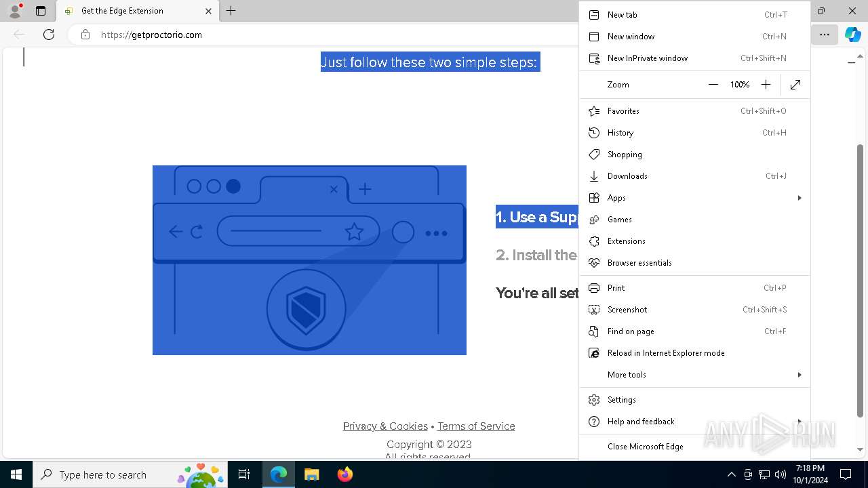Image resolution: width=868 pixels, height=488 pixels.
Task: Open File Explorer taskbar icon
Action: coord(311,474)
